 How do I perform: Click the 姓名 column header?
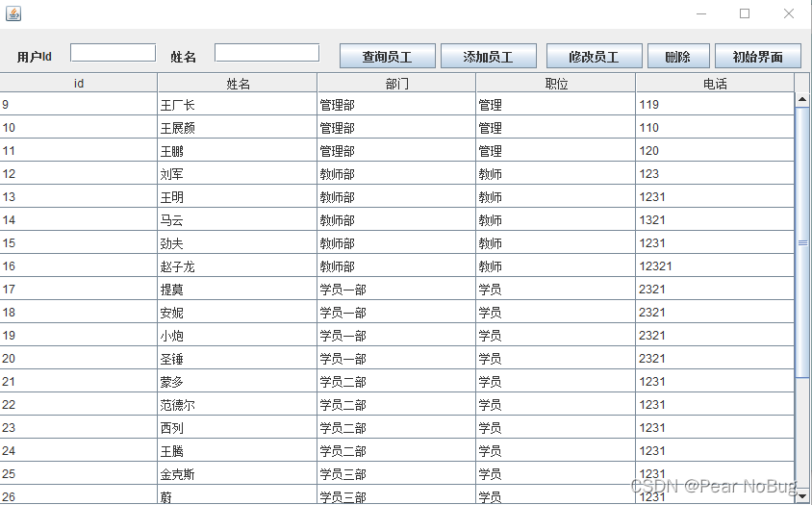coord(238,83)
